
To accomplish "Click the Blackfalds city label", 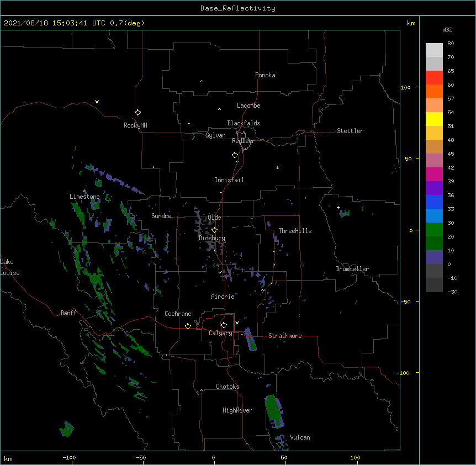I will pyautogui.click(x=244, y=123).
